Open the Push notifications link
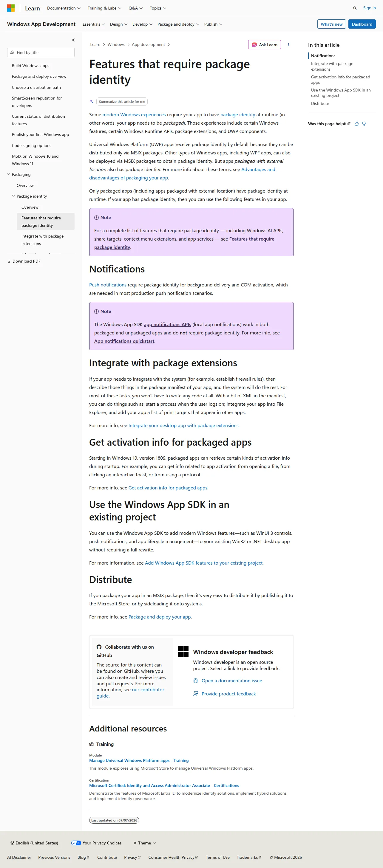The width and height of the screenshot is (383, 868). click(108, 285)
